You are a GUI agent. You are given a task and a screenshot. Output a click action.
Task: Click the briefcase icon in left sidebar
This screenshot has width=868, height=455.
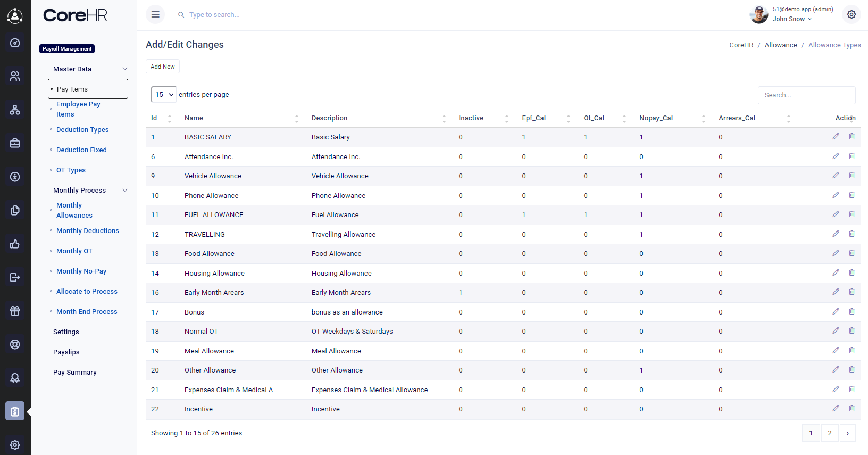[15, 143]
